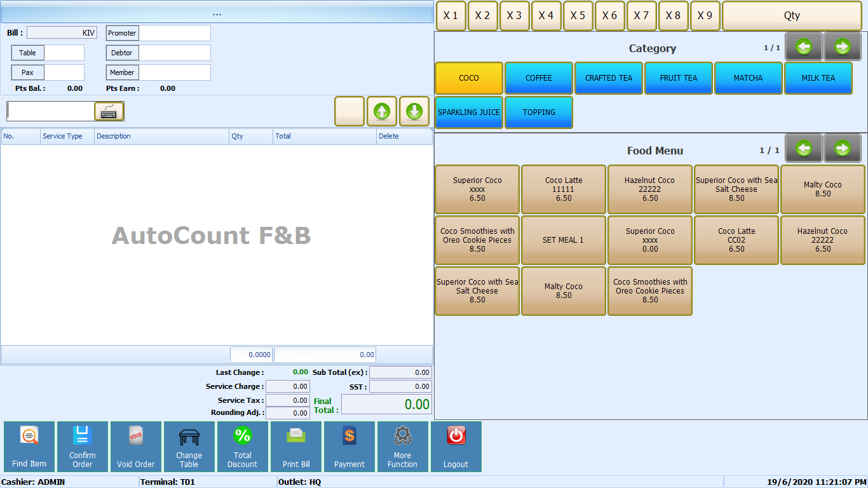Click the Table button
Screen dimensions: 868x488
point(27,53)
